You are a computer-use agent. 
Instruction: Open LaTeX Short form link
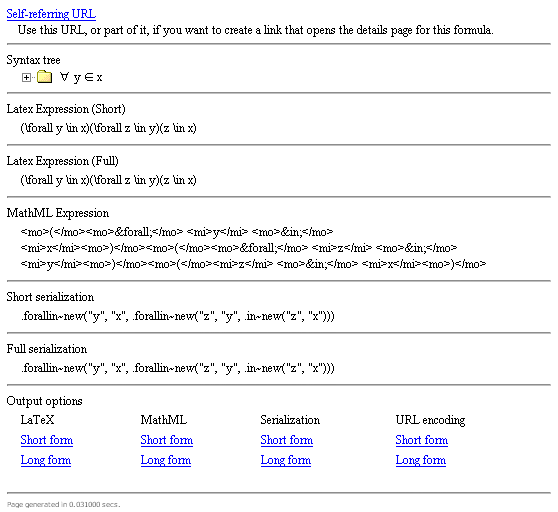click(47, 440)
